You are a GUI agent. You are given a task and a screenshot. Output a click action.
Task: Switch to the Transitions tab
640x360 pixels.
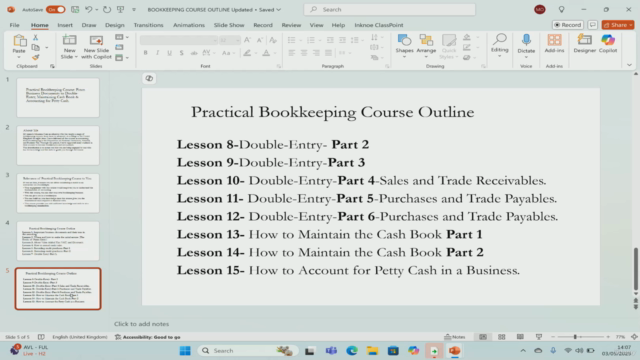point(148,25)
